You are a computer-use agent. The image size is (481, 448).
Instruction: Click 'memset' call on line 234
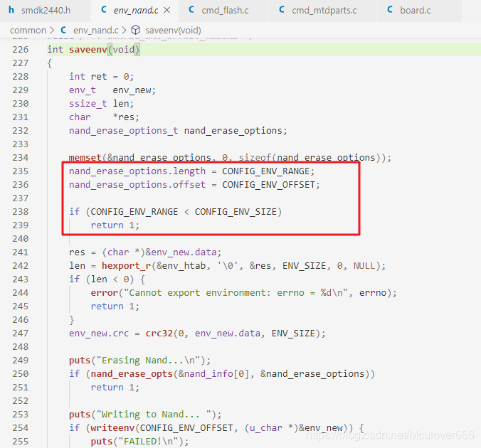click(x=85, y=158)
